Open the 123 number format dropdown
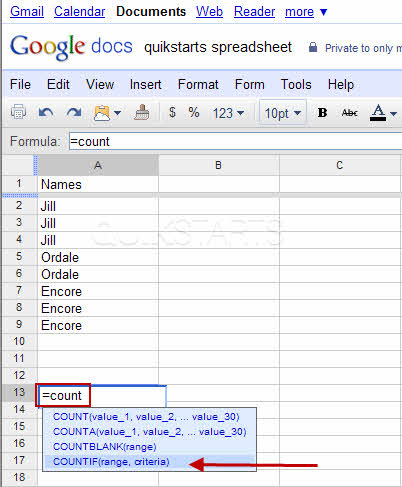The image size is (402, 487). tap(228, 113)
